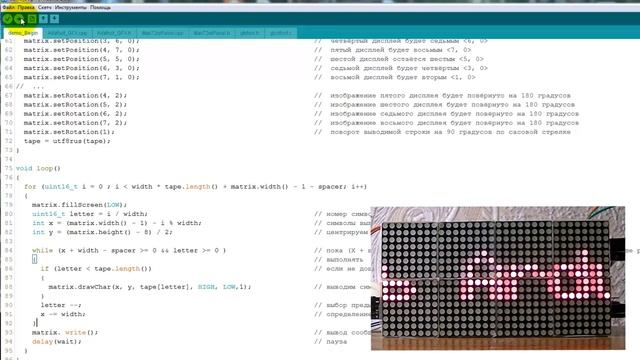This screenshot has height=360, width=640.
Task: Click line number 75 in the gutter
Action: click(x=9, y=168)
